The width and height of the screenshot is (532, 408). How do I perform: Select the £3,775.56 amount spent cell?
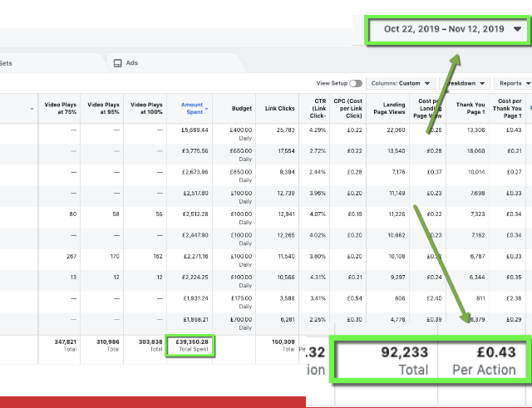pos(195,151)
